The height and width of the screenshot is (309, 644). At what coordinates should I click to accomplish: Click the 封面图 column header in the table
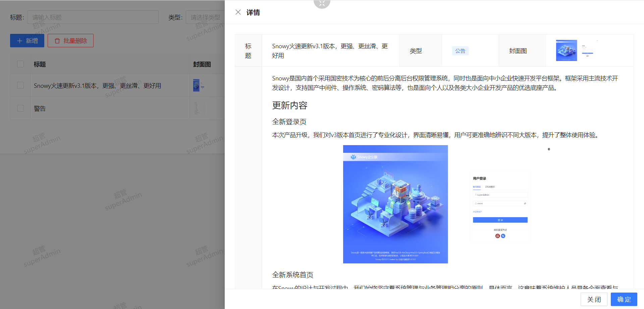202,64
